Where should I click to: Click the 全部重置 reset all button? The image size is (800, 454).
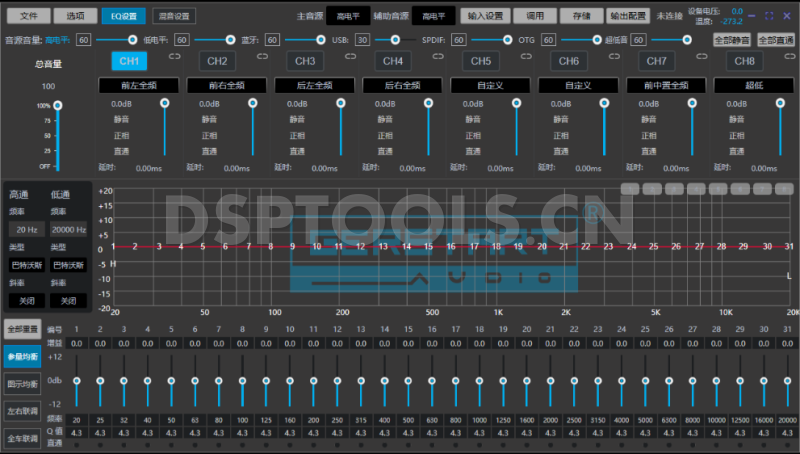pos(23,328)
